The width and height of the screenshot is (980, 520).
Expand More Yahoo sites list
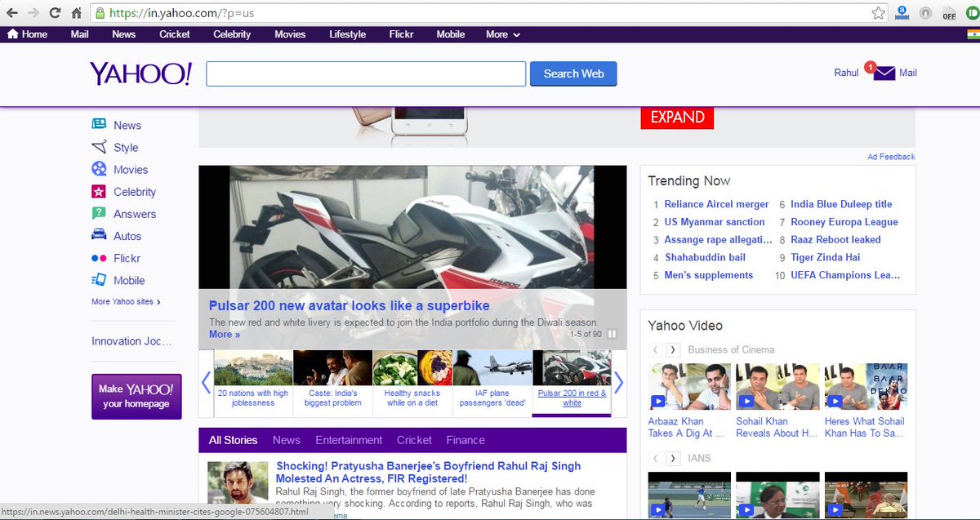pyautogui.click(x=126, y=301)
